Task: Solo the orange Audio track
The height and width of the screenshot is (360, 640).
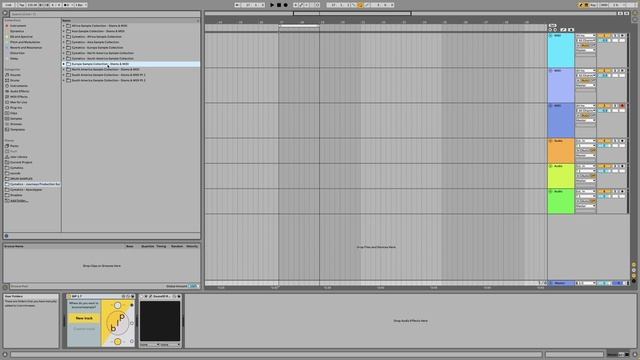Action: tap(616, 141)
